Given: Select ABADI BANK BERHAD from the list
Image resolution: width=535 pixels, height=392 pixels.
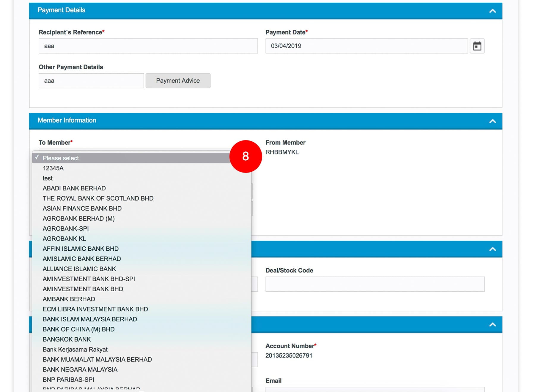Looking at the screenshot, I should click(x=74, y=188).
